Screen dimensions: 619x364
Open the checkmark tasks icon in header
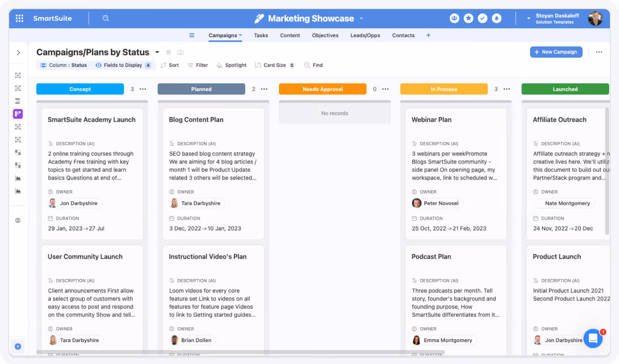pos(482,18)
